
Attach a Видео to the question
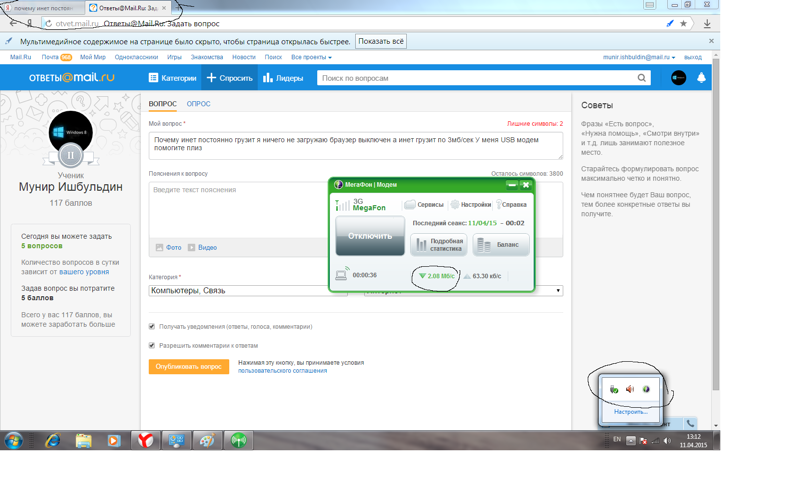(x=202, y=247)
